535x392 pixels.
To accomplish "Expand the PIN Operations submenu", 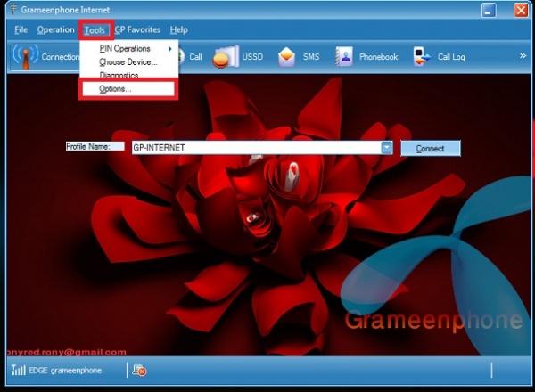I will pyautogui.click(x=129, y=49).
